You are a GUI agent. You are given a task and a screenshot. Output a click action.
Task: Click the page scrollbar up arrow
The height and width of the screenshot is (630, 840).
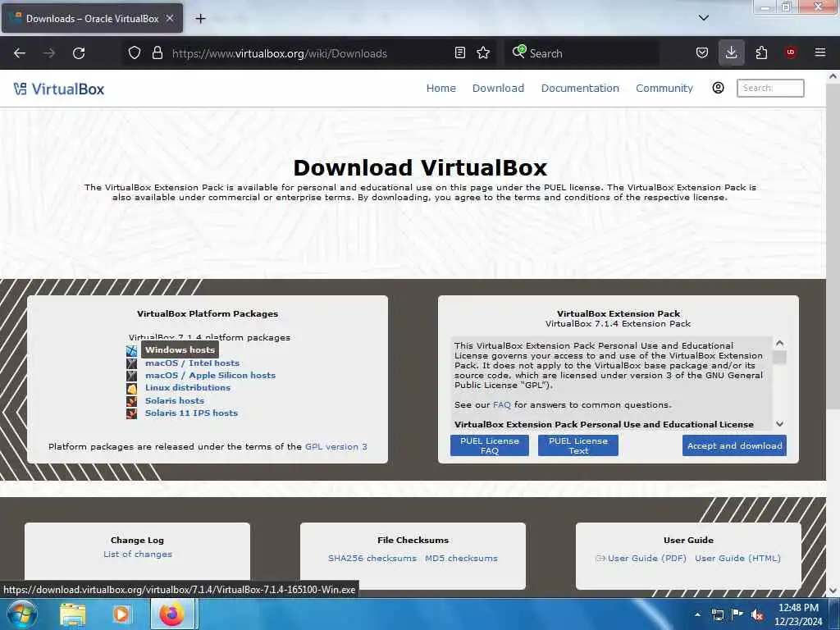833,76
